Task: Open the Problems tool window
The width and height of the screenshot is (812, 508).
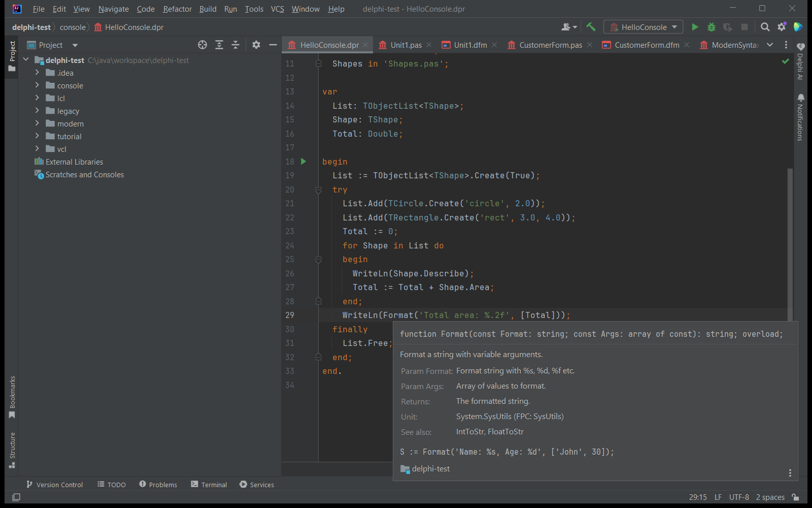Action: click(x=158, y=485)
